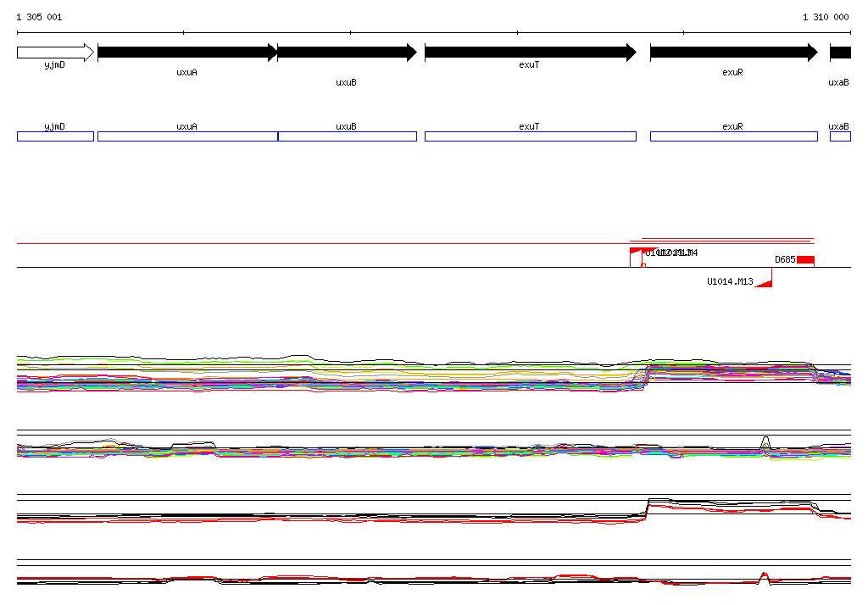Click the yjmD label under white arrow
The image size is (868, 605).
pyautogui.click(x=54, y=64)
